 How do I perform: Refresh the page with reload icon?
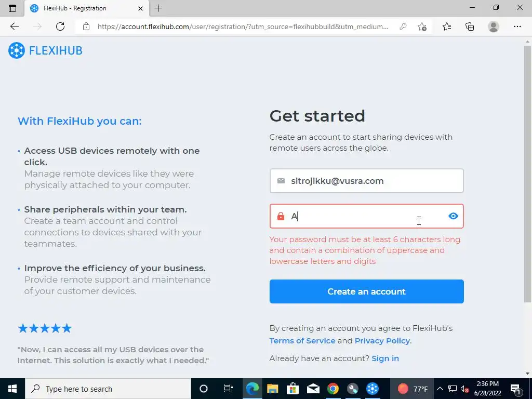click(x=60, y=26)
